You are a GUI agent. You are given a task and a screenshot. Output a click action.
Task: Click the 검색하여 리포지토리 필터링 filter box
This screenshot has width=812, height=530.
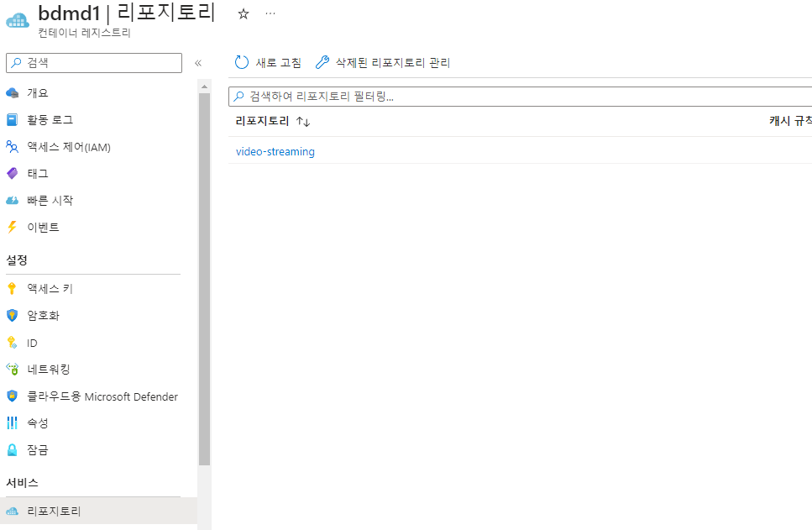click(x=520, y=97)
